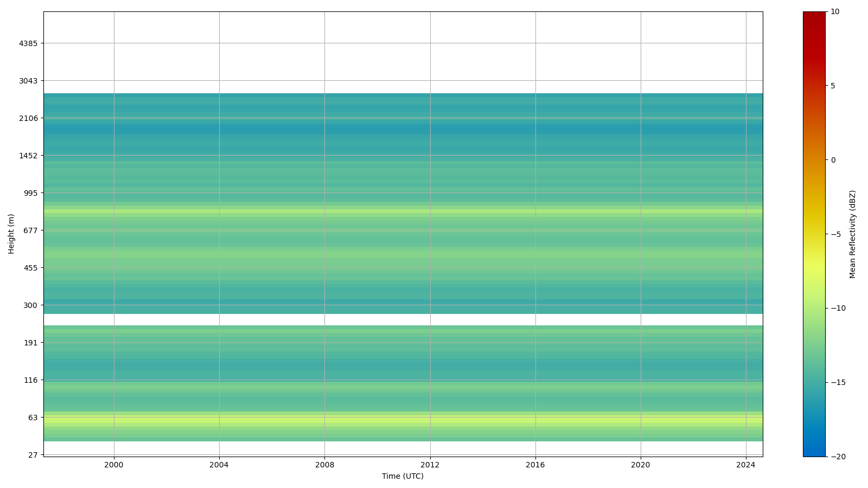868x488 pixels.
Task: Click the 4385 height axis label
Action: pyautogui.click(x=28, y=43)
